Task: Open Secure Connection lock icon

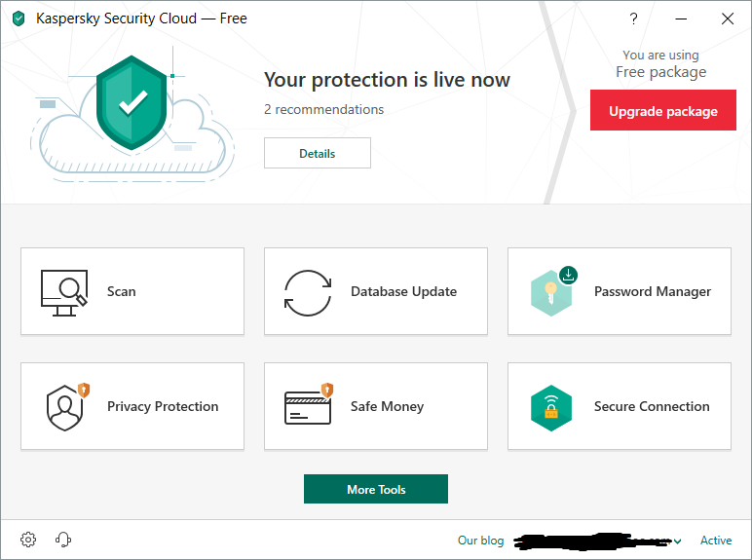Action: [x=550, y=407]
